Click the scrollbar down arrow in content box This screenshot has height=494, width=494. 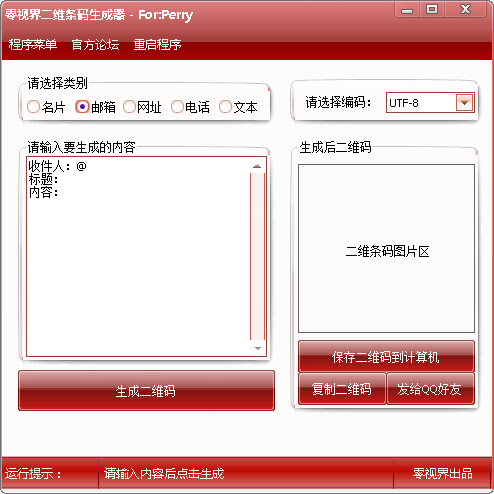tap(257, 348)
